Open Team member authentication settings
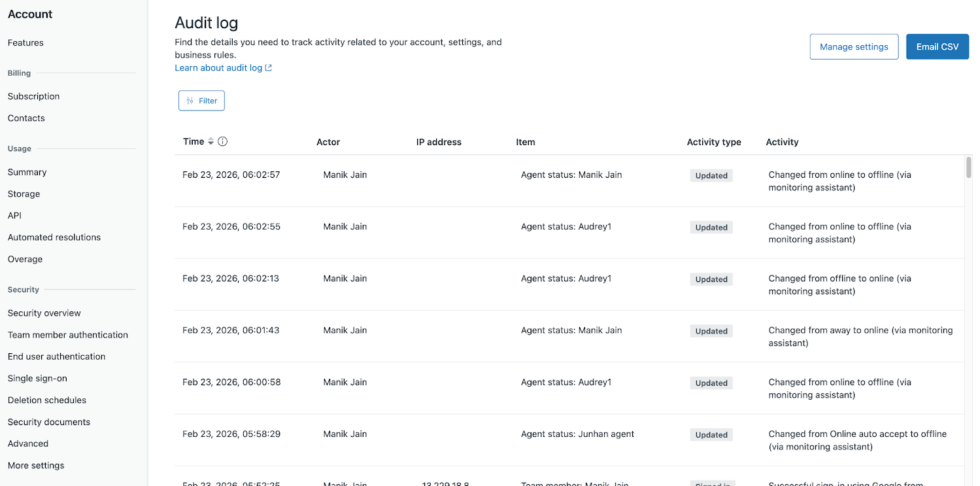Viewport: 980px width, 486px height. tap(68, 335)
